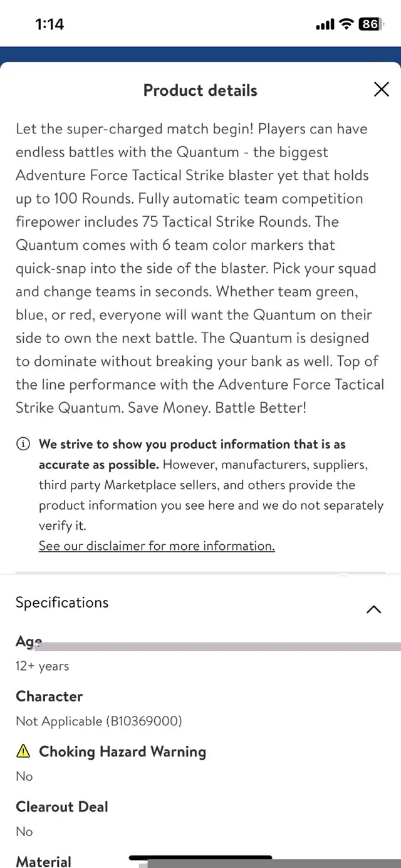
Task: Collapse the Specifications section chevron
Action: pos(373,609)
